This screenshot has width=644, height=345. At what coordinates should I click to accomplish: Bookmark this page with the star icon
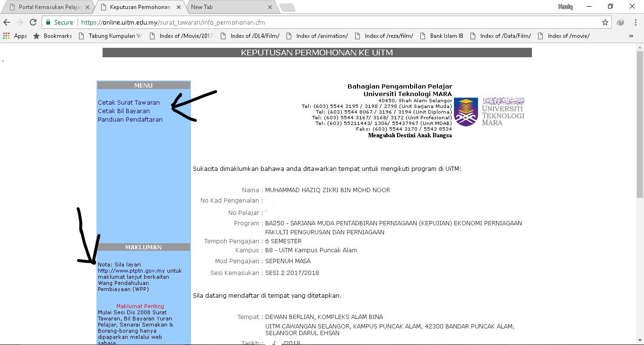[x=605, y=22]
